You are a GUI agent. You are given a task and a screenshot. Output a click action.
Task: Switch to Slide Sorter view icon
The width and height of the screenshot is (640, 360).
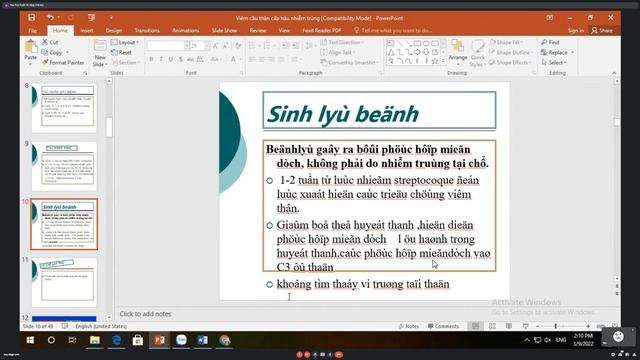[492, 326]
